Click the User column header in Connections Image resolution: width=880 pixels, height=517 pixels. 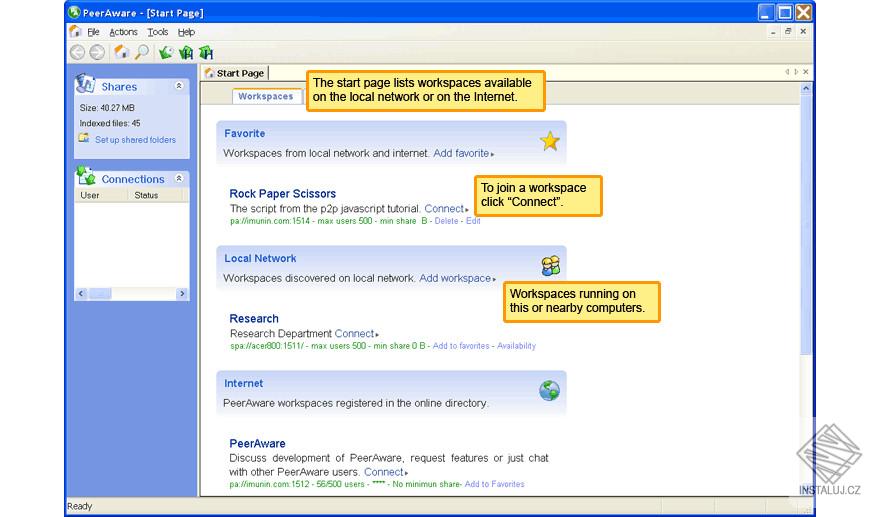click(x=101, y=195)
